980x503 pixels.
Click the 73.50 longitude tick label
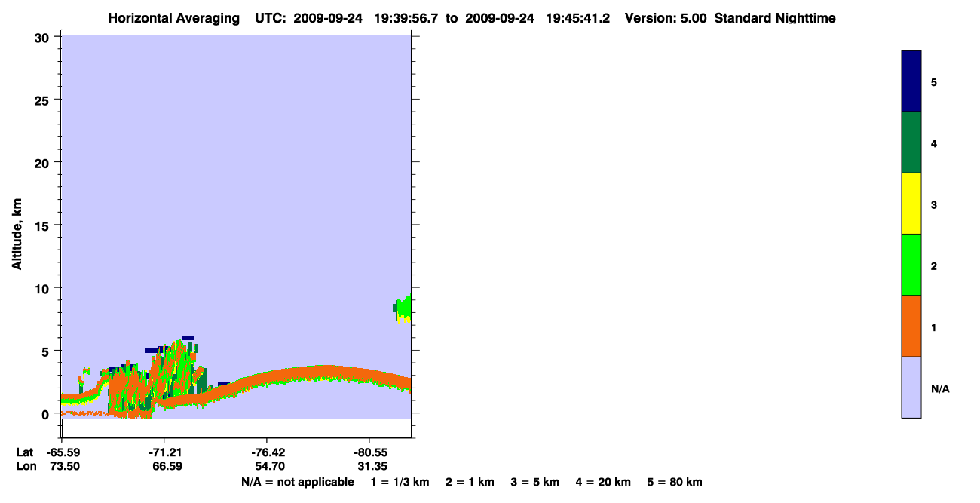pyautogui.click(x=65, y=466)
